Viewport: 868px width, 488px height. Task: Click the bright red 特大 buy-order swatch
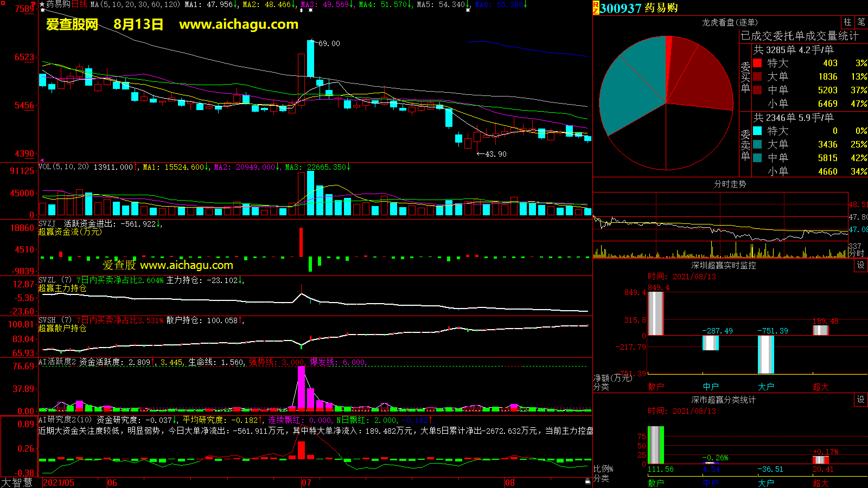click(x=757, y=63)
